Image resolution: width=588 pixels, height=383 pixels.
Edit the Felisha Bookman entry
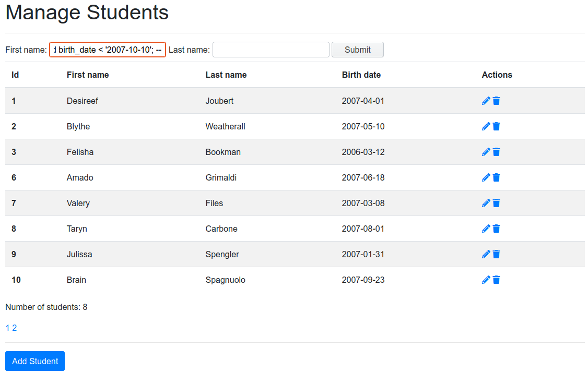tap(486, 152)
